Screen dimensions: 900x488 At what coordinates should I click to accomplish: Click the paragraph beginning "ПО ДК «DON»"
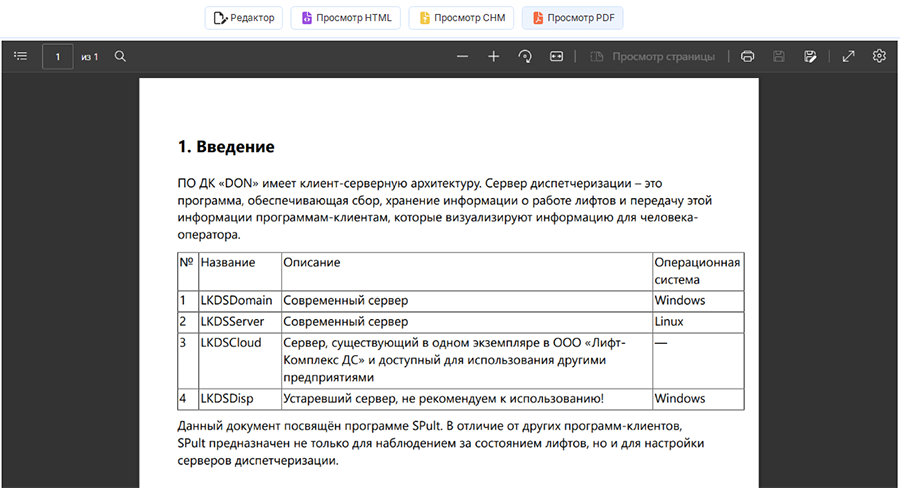445,209
